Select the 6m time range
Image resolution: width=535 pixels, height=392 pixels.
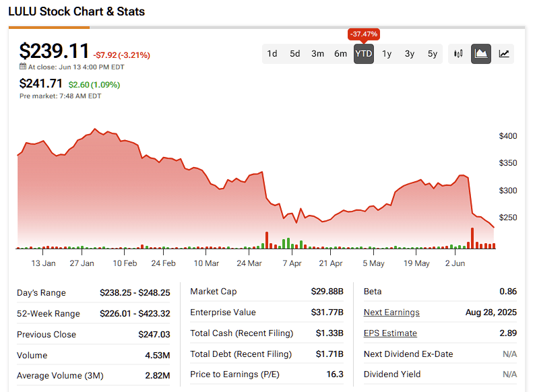340,54
